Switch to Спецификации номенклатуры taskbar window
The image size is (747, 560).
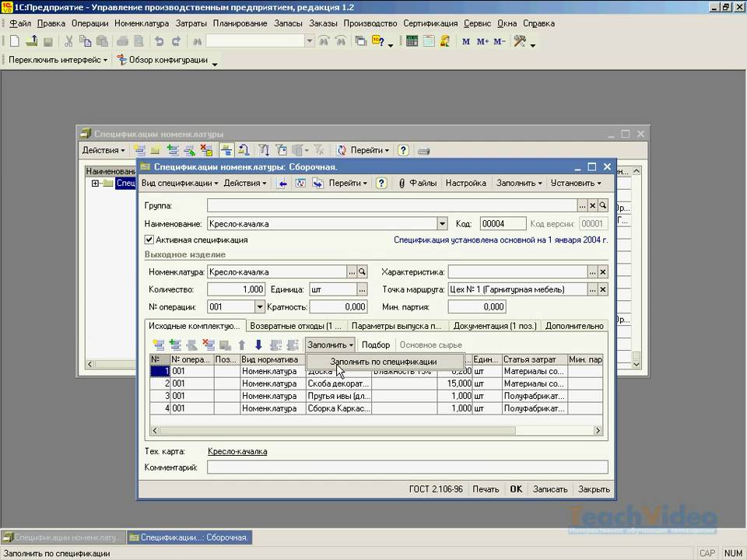(63, 537)
